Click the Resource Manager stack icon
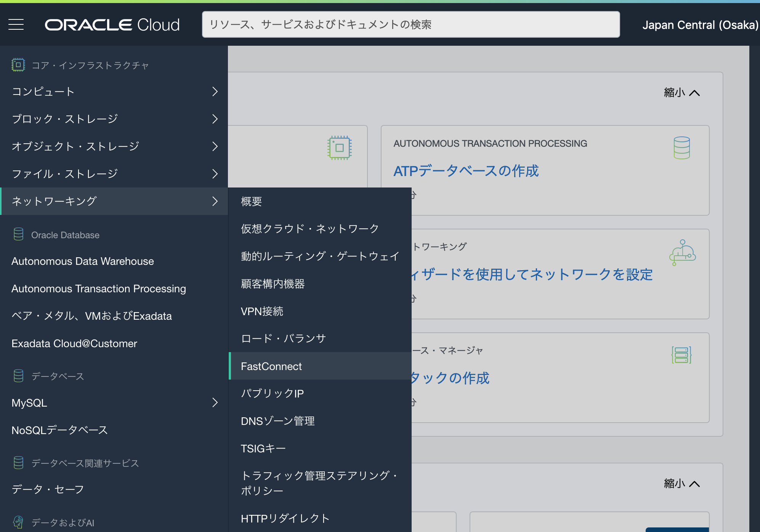The width and height of the screenshot is (760, 532). pos(681,355)
